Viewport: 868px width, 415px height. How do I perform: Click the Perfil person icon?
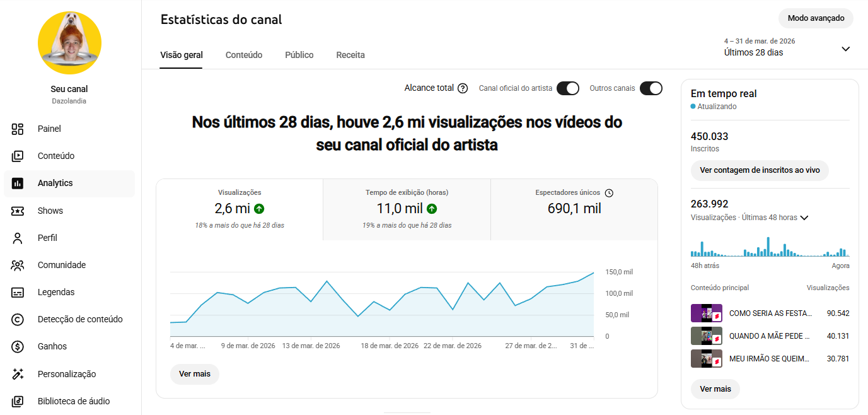[18, 238]
